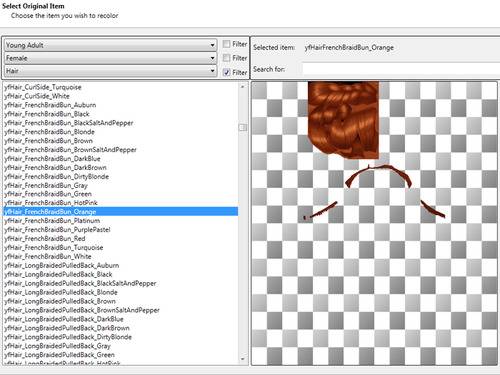
Task: Enable the Filter checkbox beside Female
Action: tap(226, 58)
